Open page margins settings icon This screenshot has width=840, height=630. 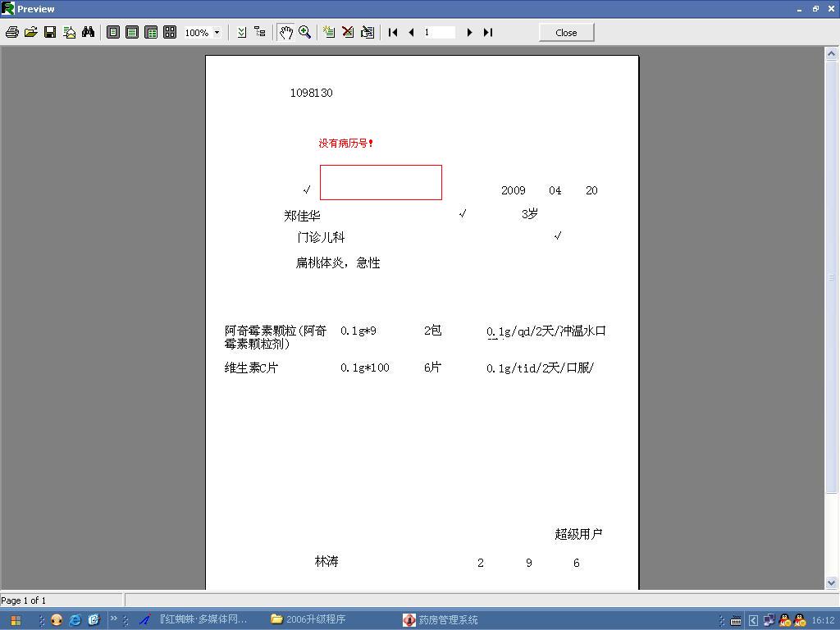[242, 32]
